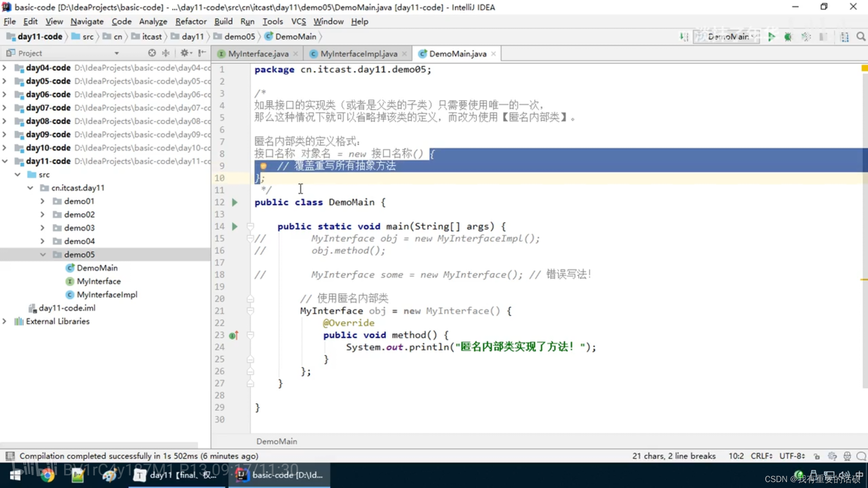Fold the code block at line 21
The width and height of the screenshot is (868, 488).
click(250, 311)
